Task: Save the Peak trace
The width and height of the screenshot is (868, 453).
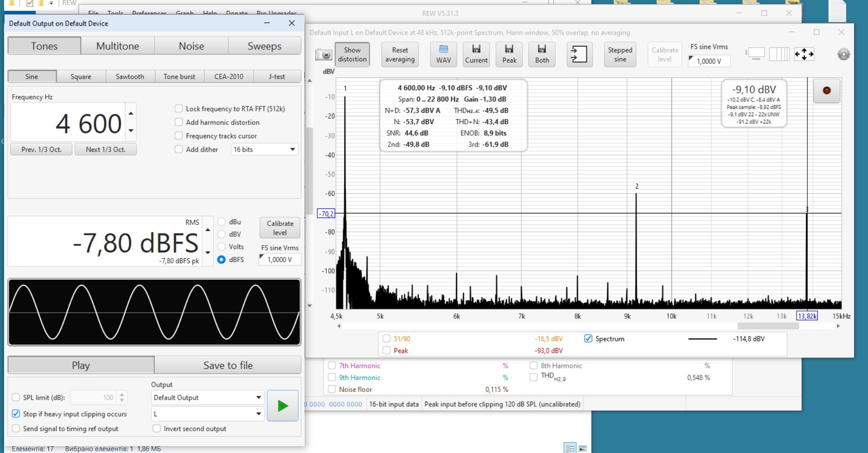Action: (x=509, y=55)
